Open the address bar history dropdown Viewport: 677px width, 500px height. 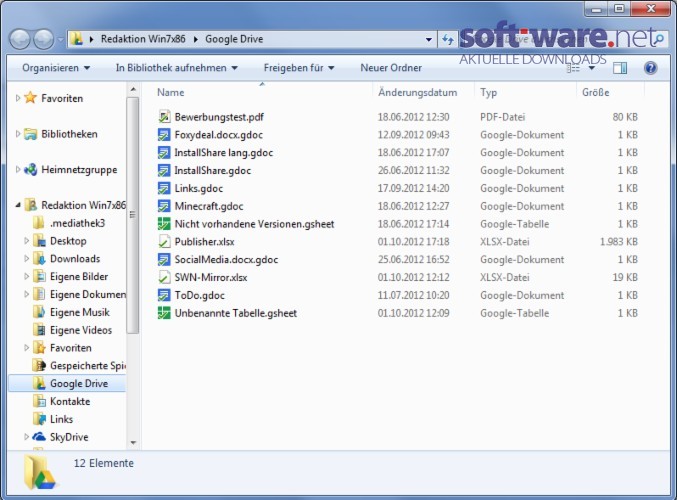pyautogui.click(x=428, y=40)
